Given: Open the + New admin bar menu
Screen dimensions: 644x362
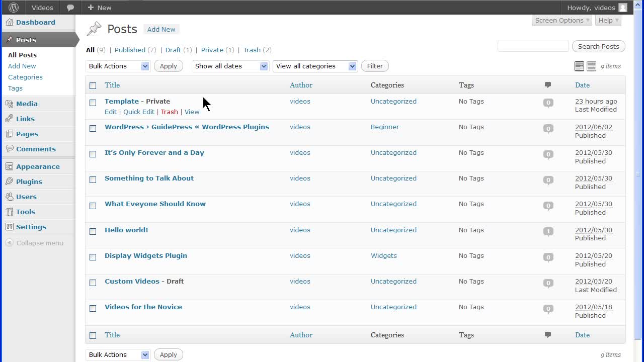Looking at the screenshot, I should coord(99,8).
